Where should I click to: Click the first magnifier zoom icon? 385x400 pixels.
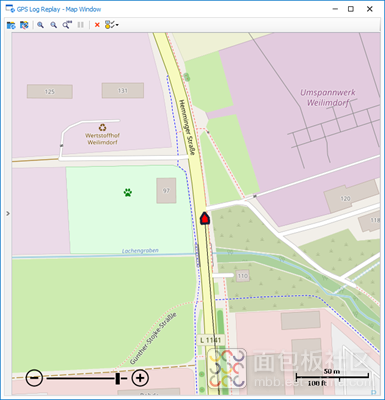40,25
